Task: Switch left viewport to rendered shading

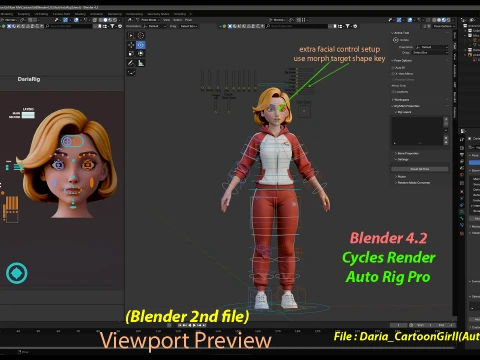Action: [x=114, y=20]
